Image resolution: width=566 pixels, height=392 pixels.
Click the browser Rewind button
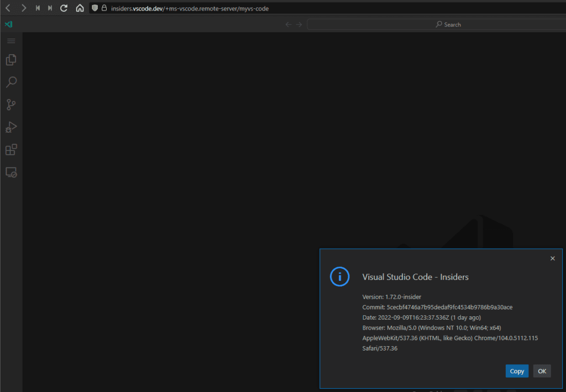click(38, 8)
